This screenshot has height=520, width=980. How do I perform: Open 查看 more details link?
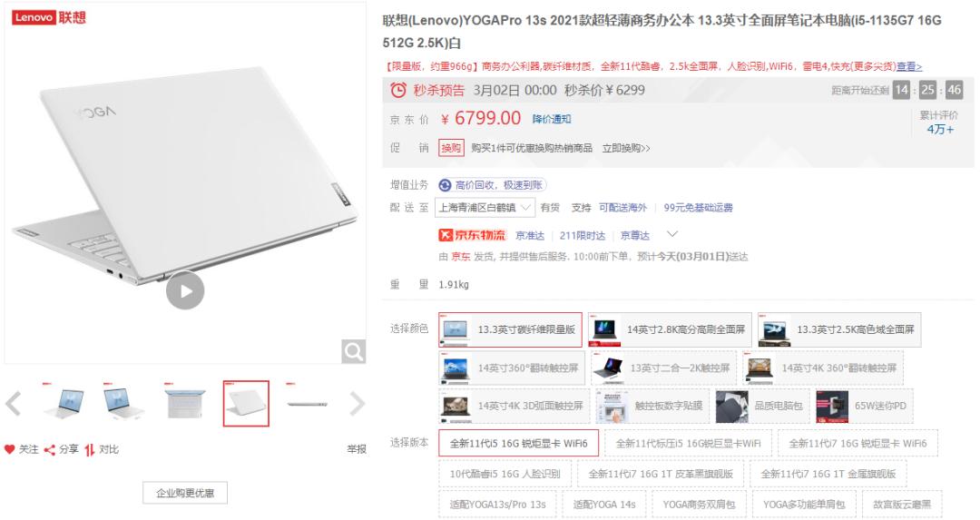(909, 66)
